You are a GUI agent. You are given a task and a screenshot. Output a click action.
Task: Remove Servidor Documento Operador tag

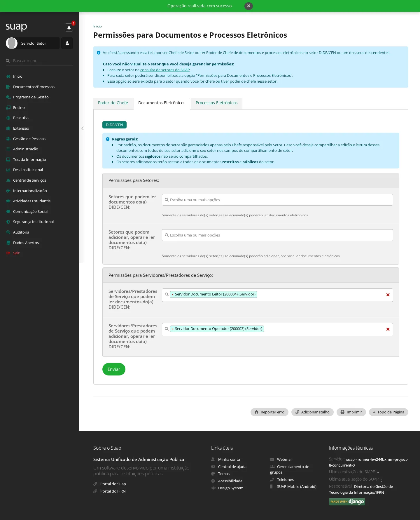[173, 329]
